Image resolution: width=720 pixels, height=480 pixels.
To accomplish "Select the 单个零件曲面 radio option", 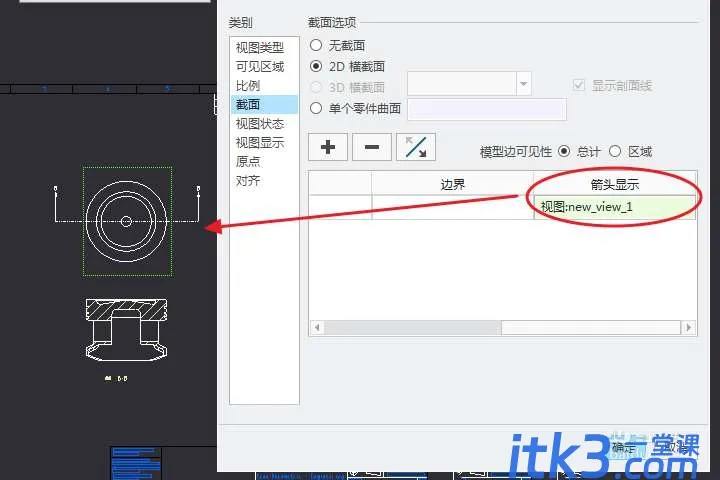I will [316, 108].
